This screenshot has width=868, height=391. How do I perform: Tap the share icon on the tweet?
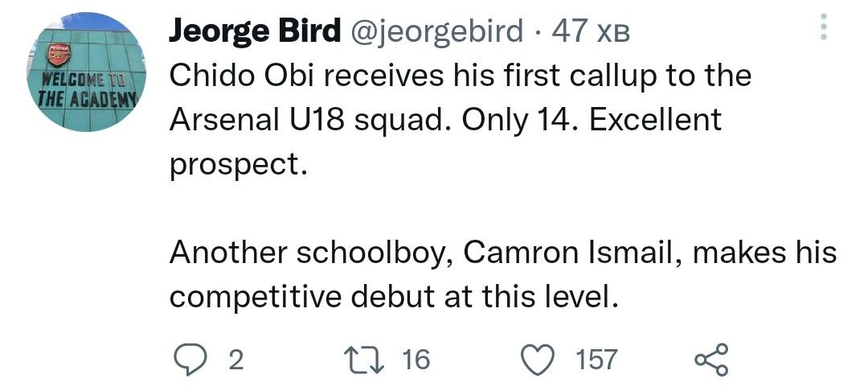[712, 359]
